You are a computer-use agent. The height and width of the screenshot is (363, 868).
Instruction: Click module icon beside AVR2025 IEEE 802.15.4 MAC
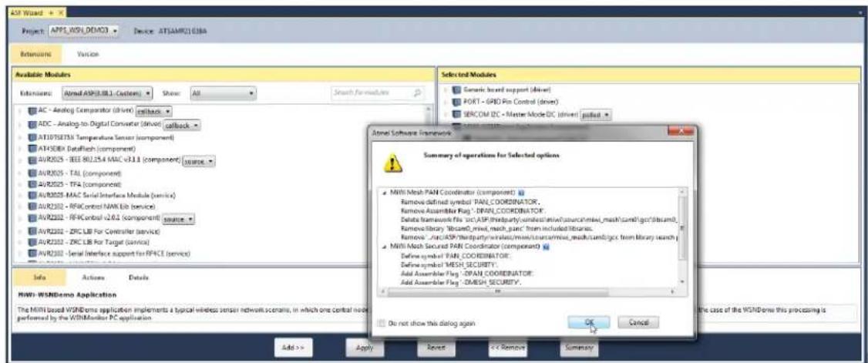click(32, 161)
